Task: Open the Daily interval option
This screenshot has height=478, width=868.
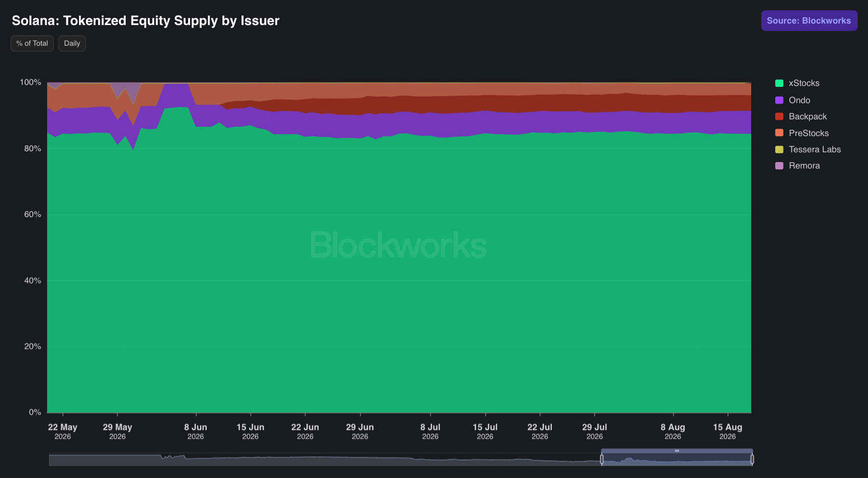Action: click(72, 43)
